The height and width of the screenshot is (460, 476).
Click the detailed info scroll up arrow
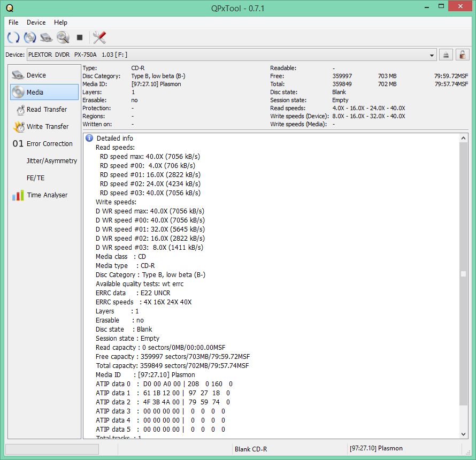tap(463, 138)
